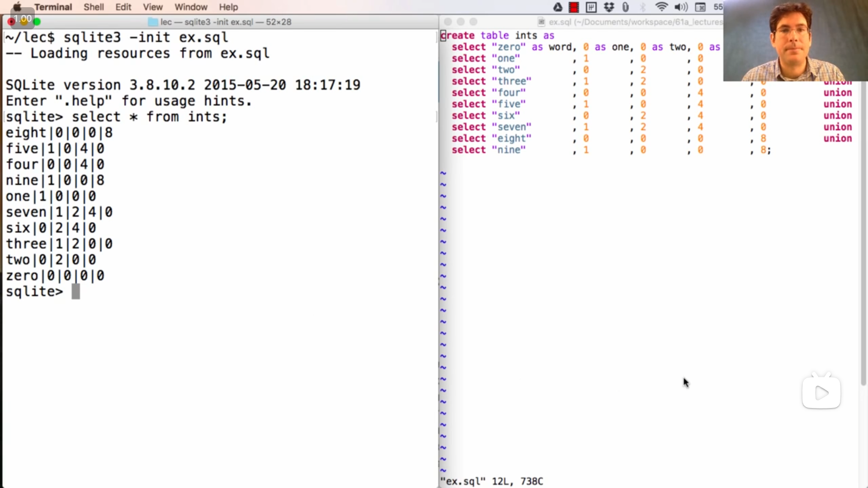Open the Terminal application menu
868x488 pixels.
[x=53, y=7]
